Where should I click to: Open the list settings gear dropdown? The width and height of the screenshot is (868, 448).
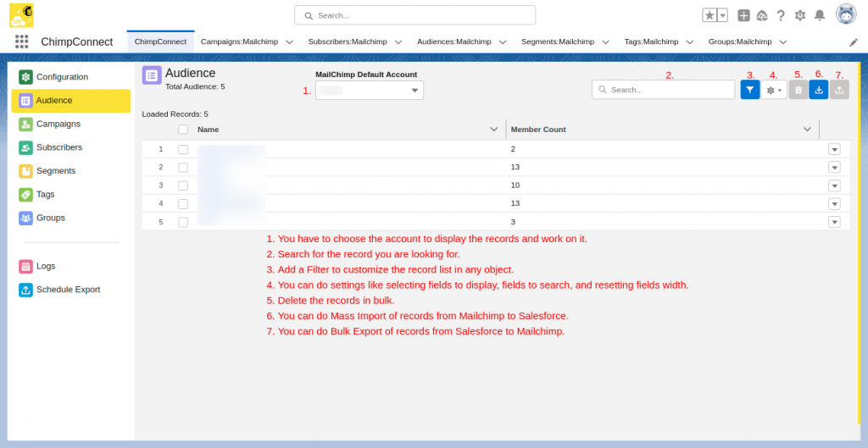(x=774, y=90)
